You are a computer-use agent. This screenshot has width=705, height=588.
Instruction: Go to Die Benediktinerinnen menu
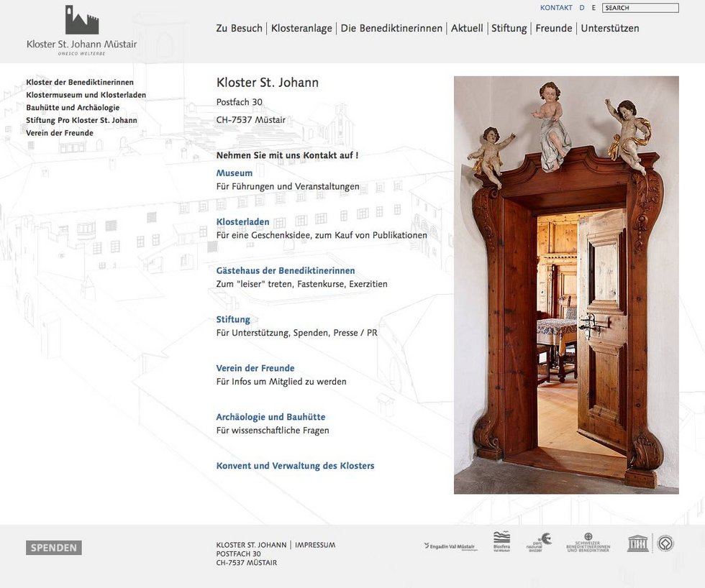[x=391, y=29]
